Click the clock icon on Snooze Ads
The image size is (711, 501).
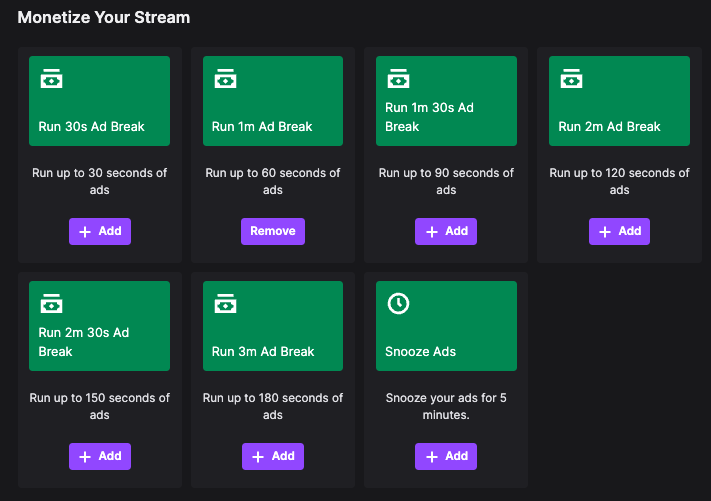click(x=398, y=304)
